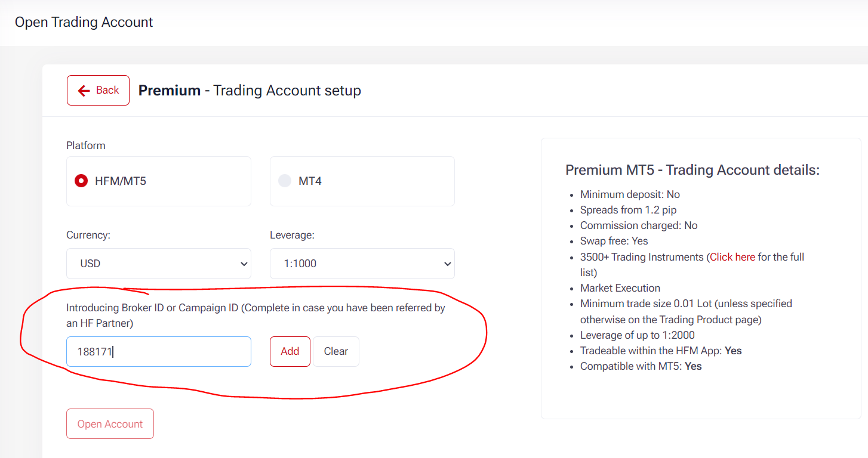This screenshot has height=458, width=868.
Task: Select the MT4 platform radio button
Action: click(x=285, y=181)
